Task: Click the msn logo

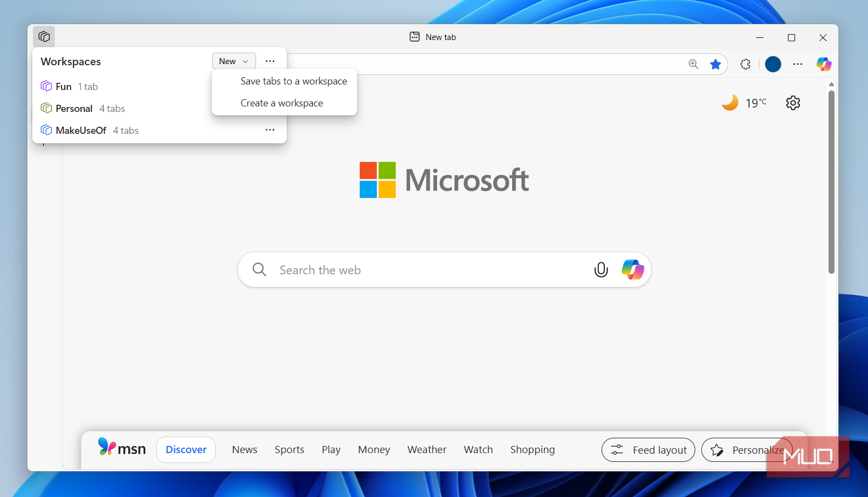Action: tap(122, 448)
